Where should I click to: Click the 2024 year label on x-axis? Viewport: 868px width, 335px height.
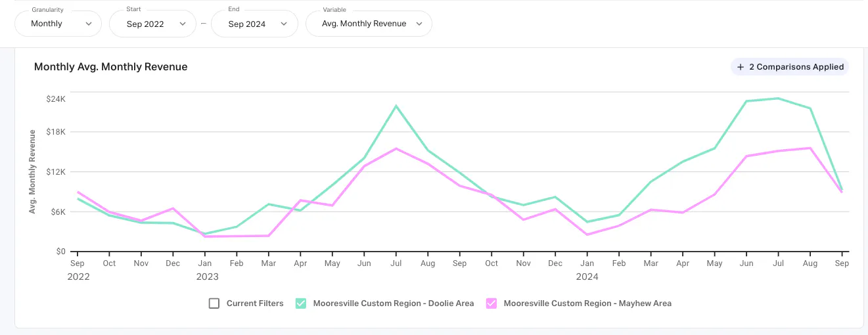pyautogui.click(x=587, y=277)
